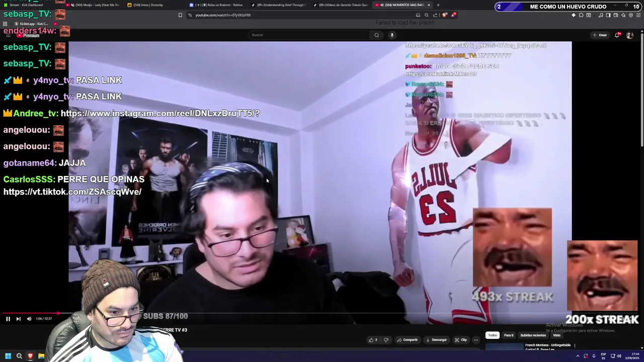Open Andree_tv Instagram reel link
This screenshot has width=644, height=362.
pyautogui.click(x=160, y=114)
